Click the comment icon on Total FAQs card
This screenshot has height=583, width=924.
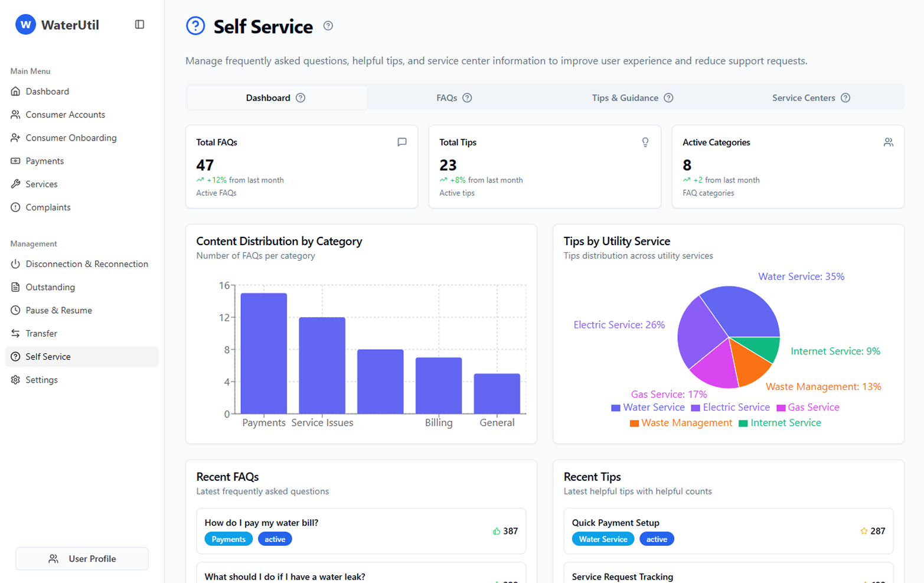tap(402, 142)
